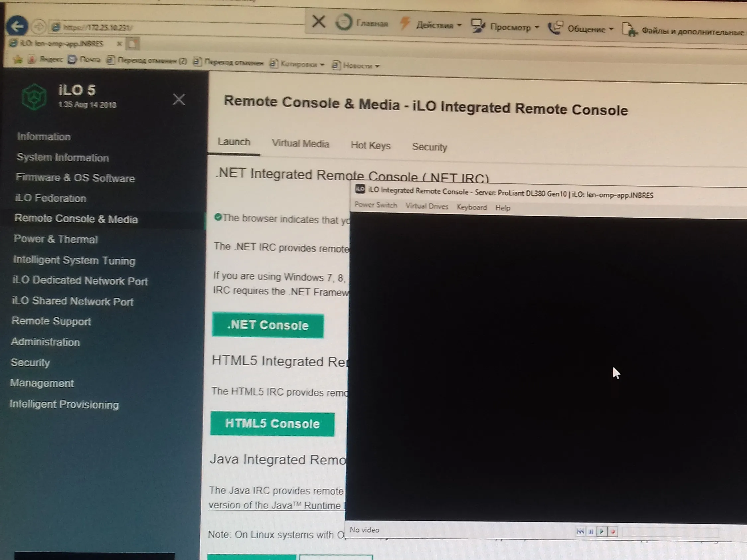Switch to the Hot Keys tab
Screen dimensions: 747x560
pos(371,145)
